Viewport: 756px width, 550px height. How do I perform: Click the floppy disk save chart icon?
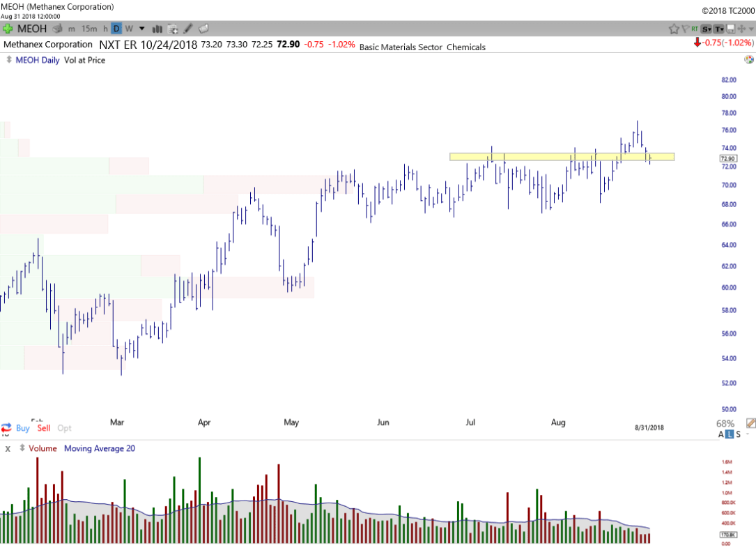pos(731,29)
